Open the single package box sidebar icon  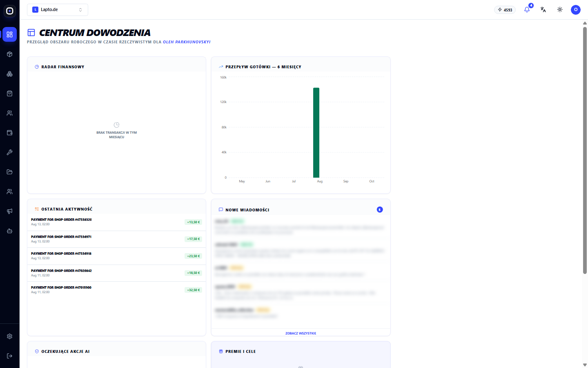tap(10, 54)
